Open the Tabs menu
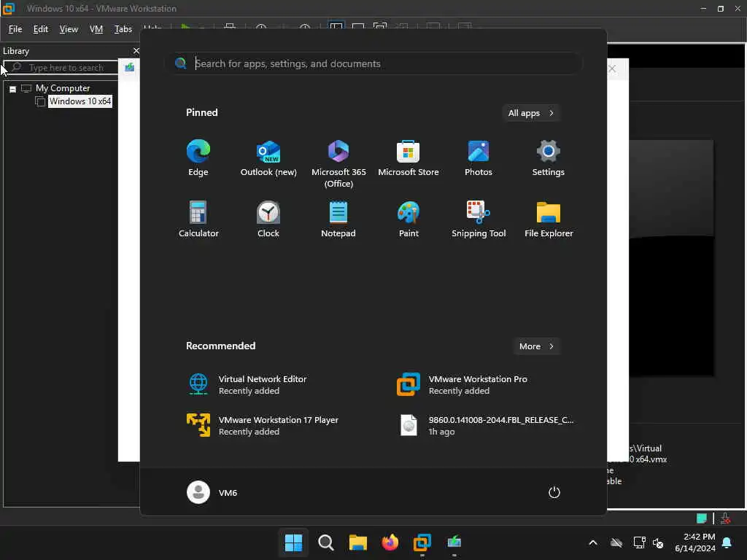 pos(123,29)
